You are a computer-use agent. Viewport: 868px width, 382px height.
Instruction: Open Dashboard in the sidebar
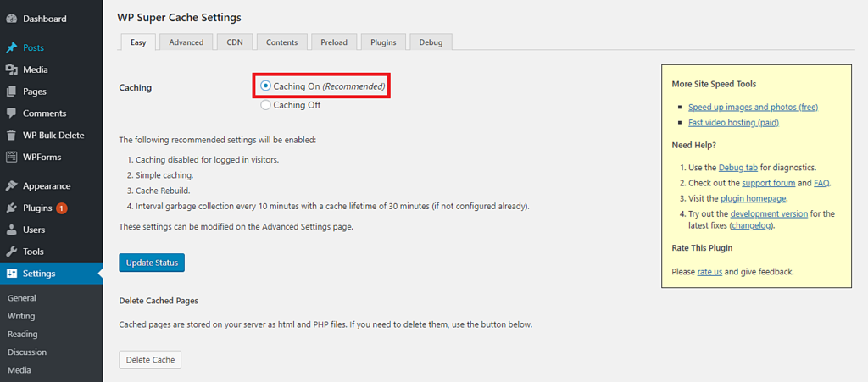coord(51,19)
